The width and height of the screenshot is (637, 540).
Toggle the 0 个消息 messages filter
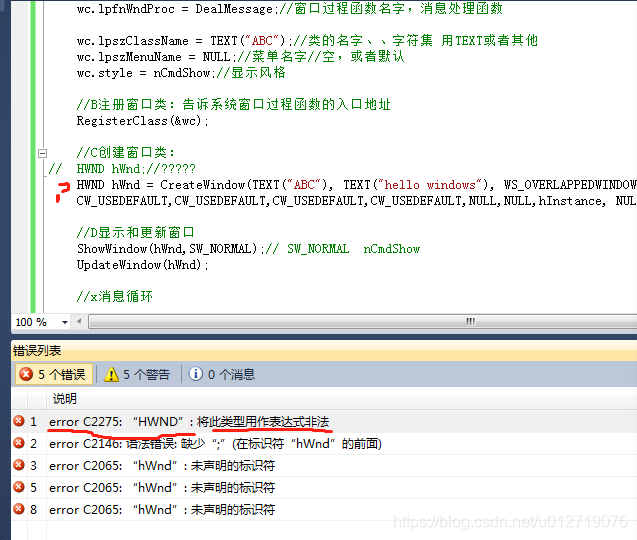click(x=222, y=374)
